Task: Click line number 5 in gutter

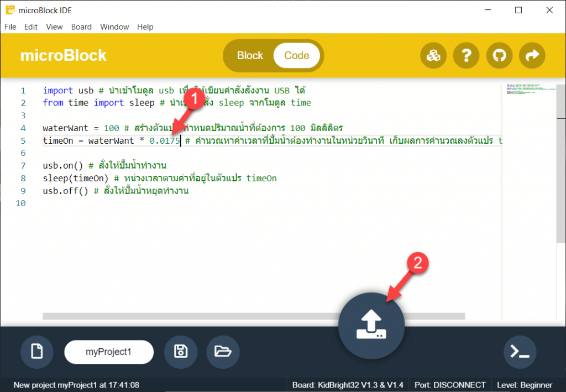Action: [23, 141]
